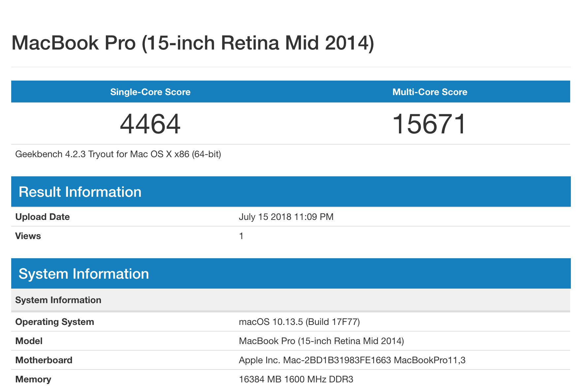Click the Model row label
This screenshot has height=387, width=588.
pos(29,341)
